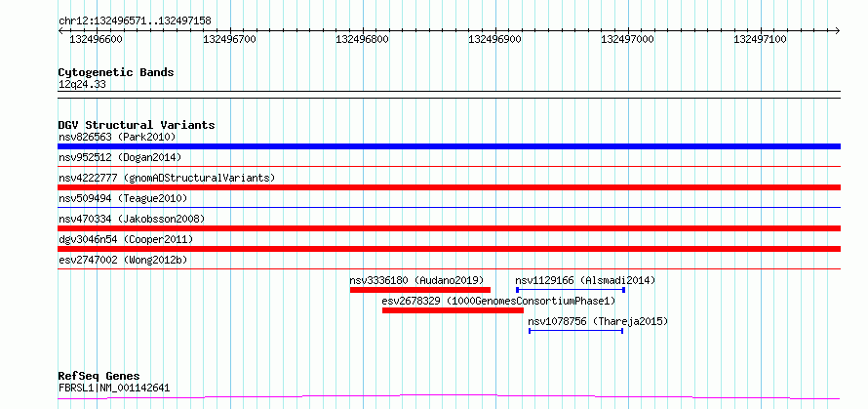Open the FBRSL1|NM_001142641 gene label
The width and height of the screenshot is (868, 409).
click(x=114, y=388)
